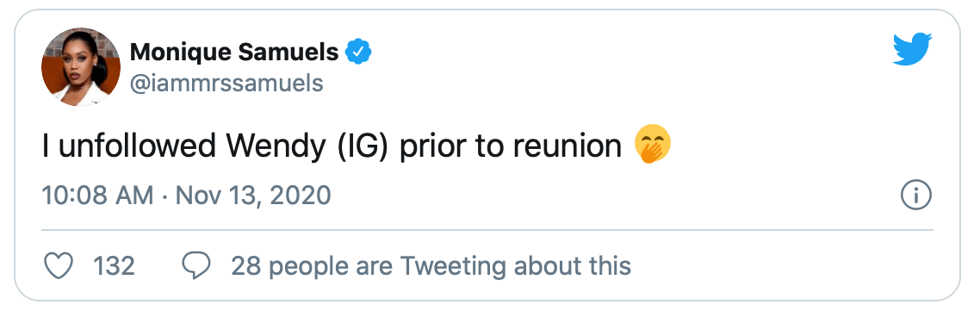Click the blue verified badge
The width and height of the screenshot is (980, 317).
pos(359,53)
